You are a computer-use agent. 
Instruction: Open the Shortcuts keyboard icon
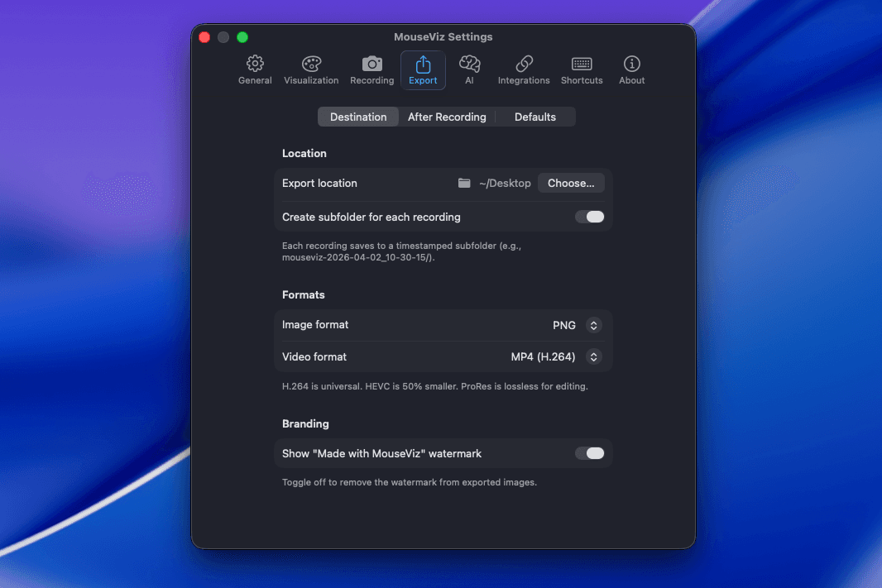tap(582, 64)
